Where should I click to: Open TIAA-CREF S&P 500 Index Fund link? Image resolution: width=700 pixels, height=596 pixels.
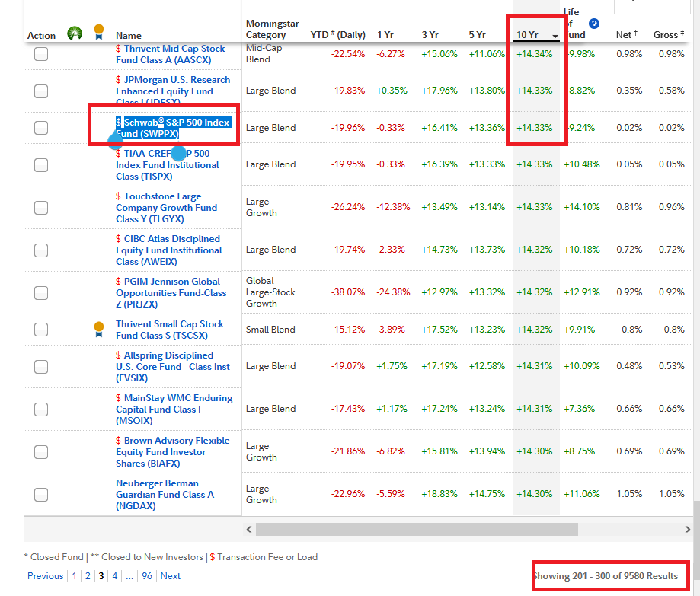click(x=168, y=165)
